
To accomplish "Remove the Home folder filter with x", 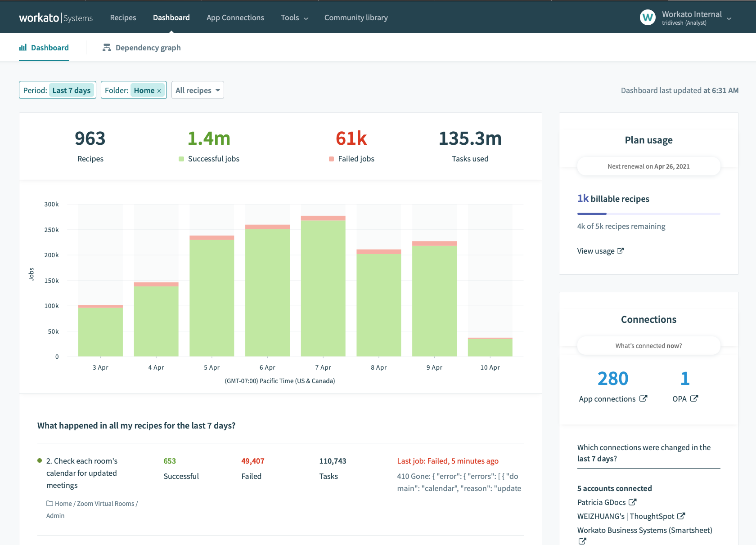I will [159, 91].
